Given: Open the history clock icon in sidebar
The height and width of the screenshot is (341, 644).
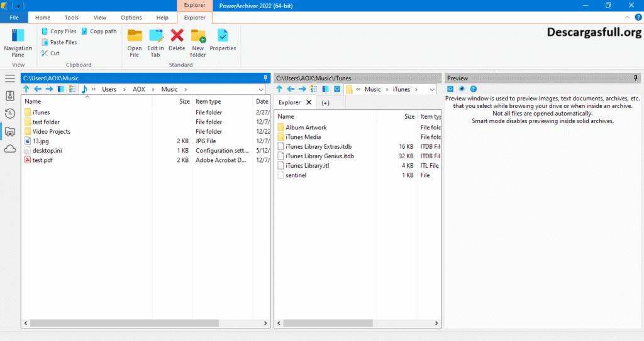Looking at the screenshot, I should click(10, 114).
